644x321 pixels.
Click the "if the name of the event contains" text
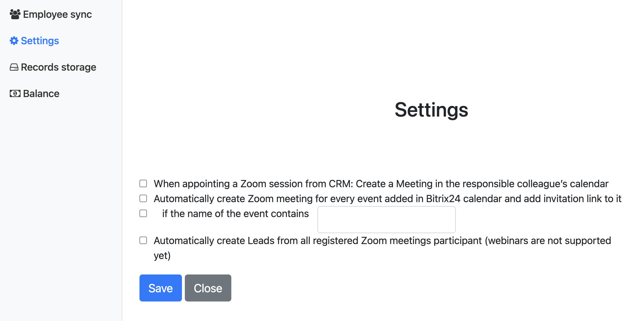pos(235,214)
